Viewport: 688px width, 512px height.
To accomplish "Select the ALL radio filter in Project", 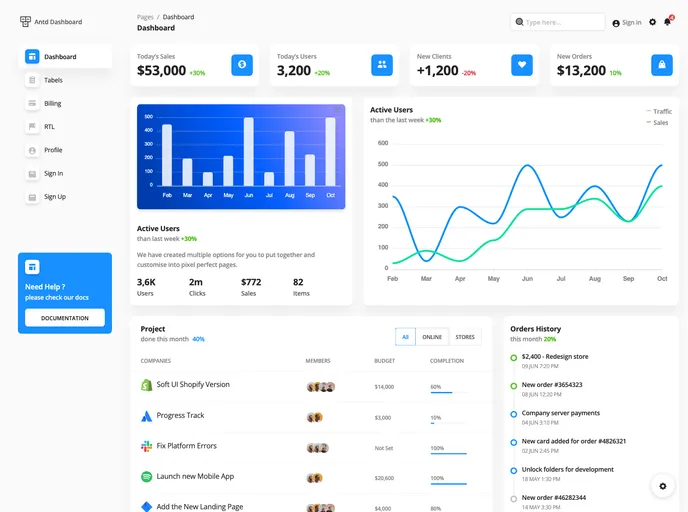I will click(x=405, y=337).
